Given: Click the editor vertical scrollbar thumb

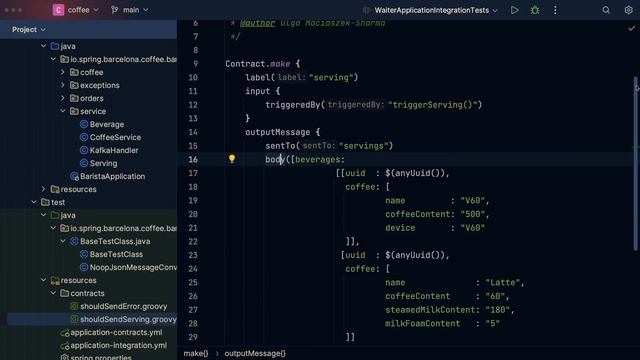Looking at the screenshot, I should (x=636, y=163).
